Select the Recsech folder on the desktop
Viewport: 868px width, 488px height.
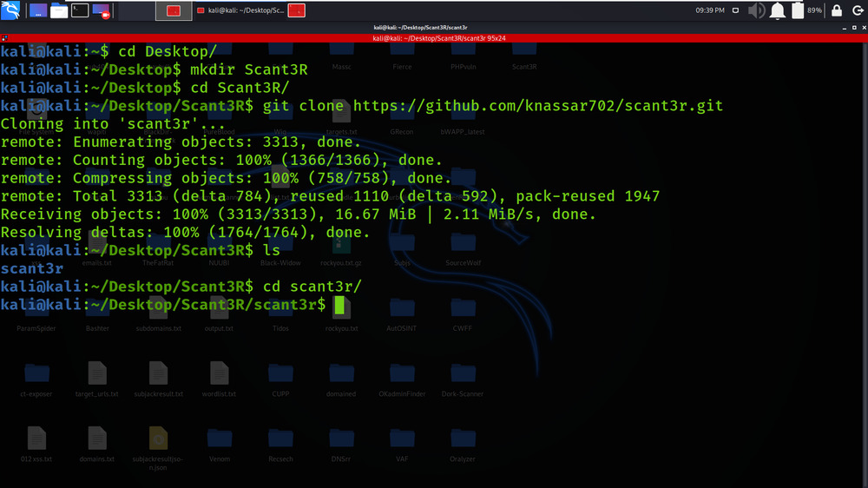tap(280, 445)
